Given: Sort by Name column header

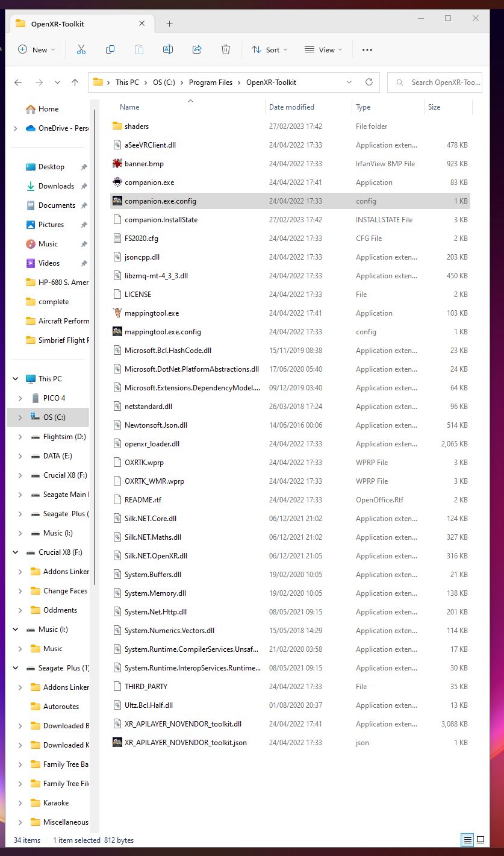Looking at the screenshot, I should pos(129,107).
